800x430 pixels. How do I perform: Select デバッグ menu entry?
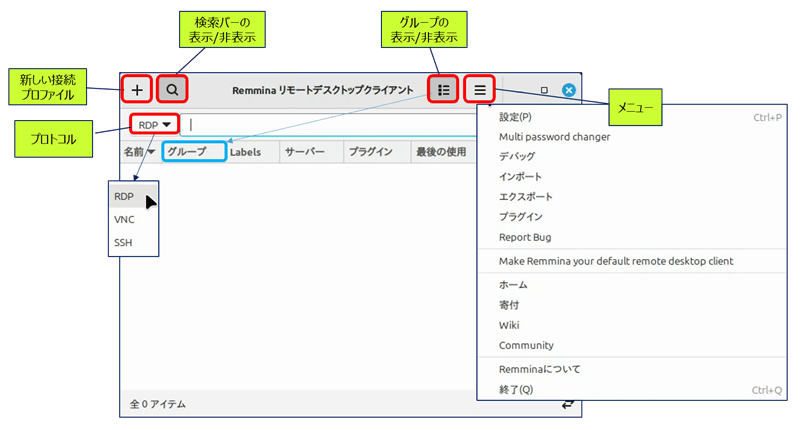[632, 156]
